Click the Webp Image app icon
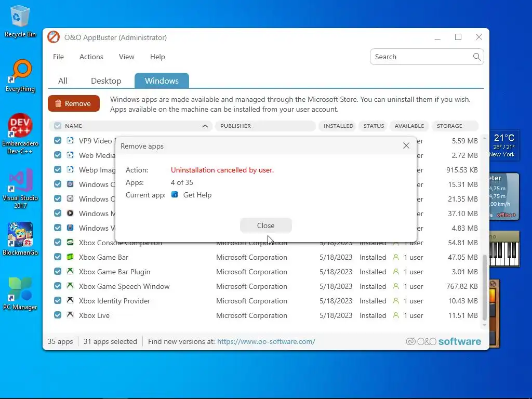This screenshot has width=532, height=399. click(70, 170)
